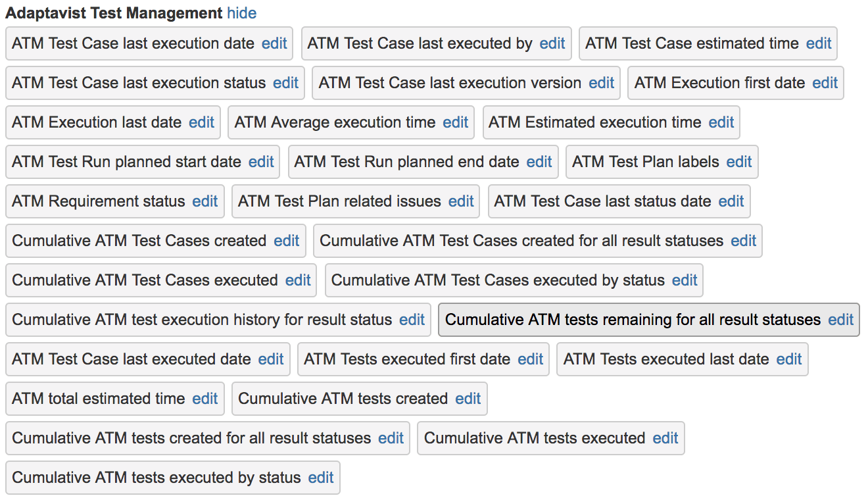868x500 pixels.
Task: Edit Cumulative ATM test execution history for result status
Action: [x=412, y=320]
